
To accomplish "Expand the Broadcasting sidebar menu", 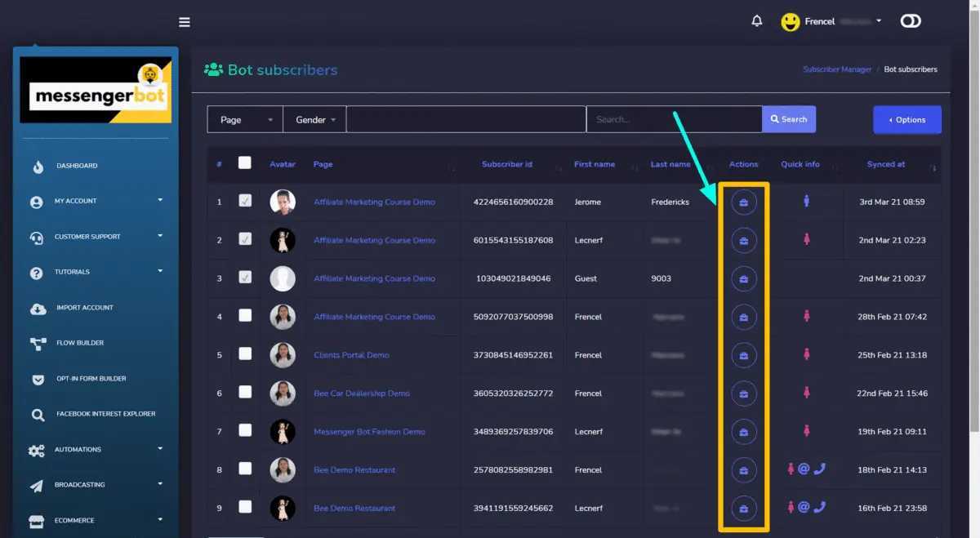I will 96,485.
